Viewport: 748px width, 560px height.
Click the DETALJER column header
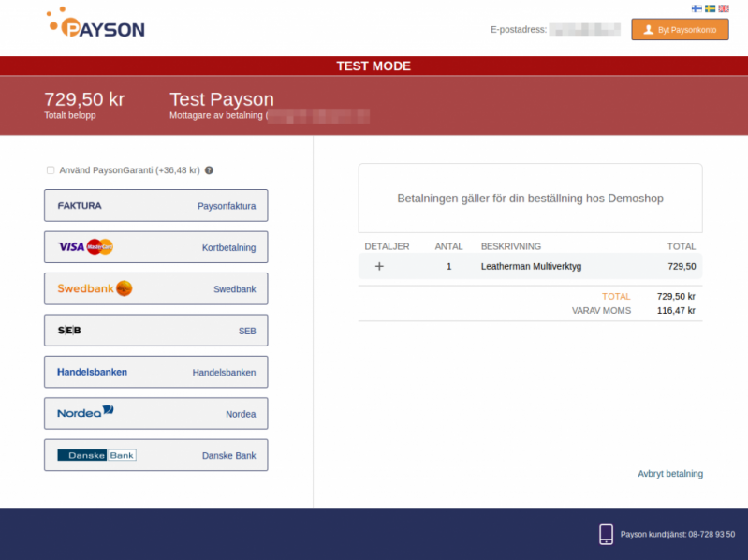pyautogui.click(x=387, y=246)
